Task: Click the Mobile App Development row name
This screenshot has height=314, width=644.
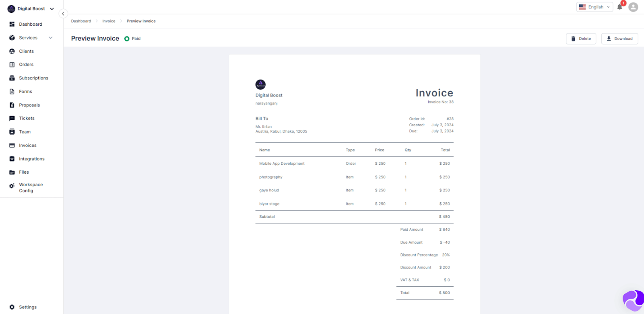Action: 282,164
